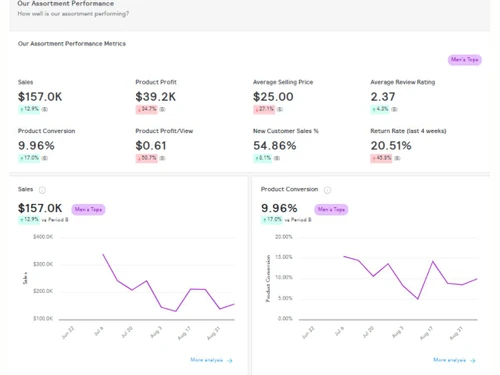Click the 2.37 Average Review Rating value
The image size is (500, 375).
tap(383, 97)
